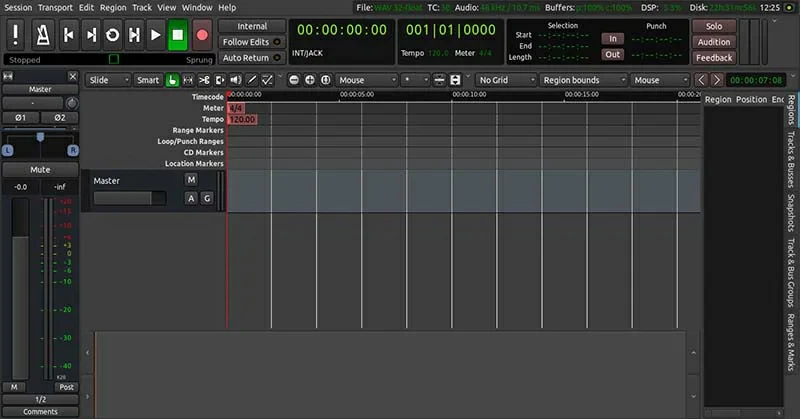
Task: Open the Track menu
Action: (x=142, y=8)
